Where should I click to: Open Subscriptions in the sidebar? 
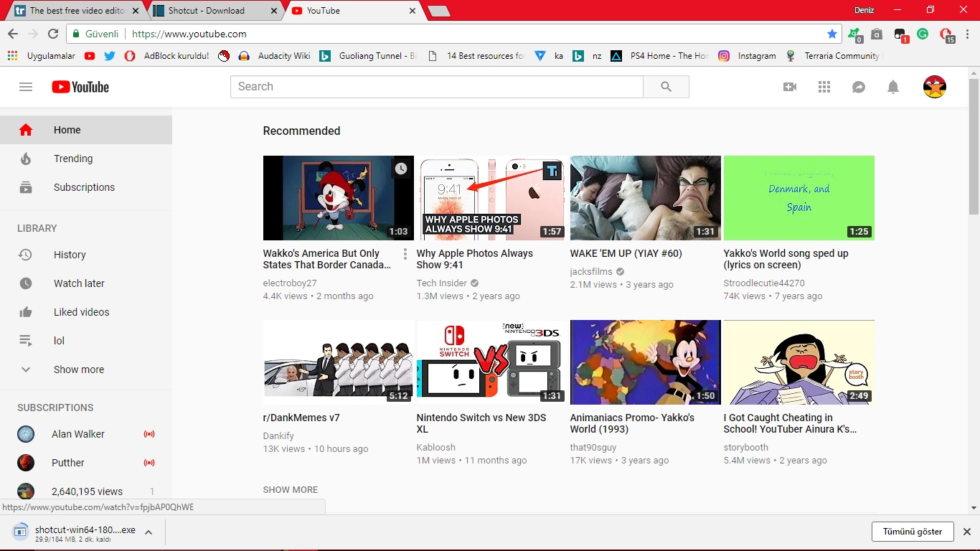[x=86, y=187]
